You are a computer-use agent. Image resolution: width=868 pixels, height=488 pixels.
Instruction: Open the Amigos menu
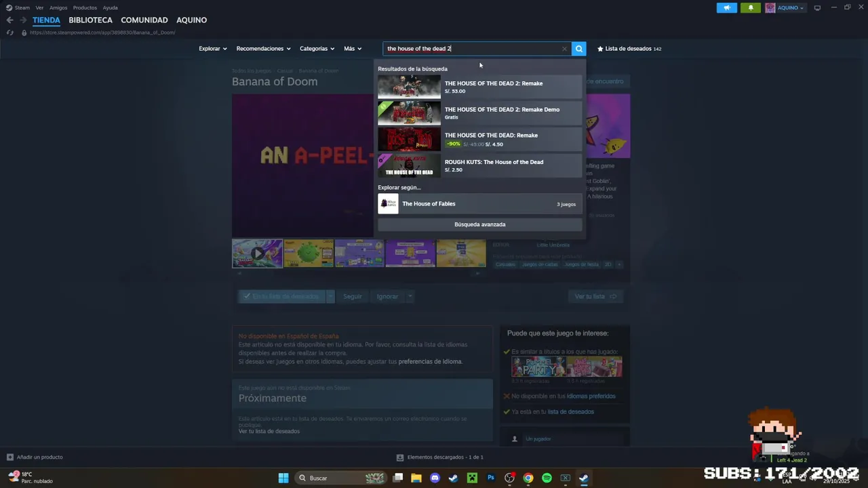[x=58, y=7]
